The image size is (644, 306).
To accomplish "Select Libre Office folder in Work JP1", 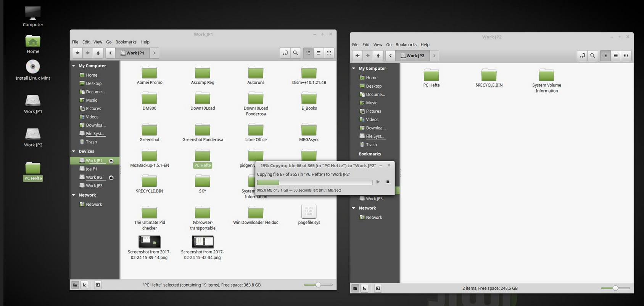I will coord(256,132).
